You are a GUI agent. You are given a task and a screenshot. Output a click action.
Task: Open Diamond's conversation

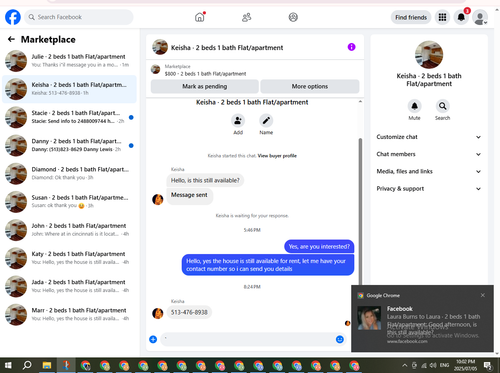[69, 174]
